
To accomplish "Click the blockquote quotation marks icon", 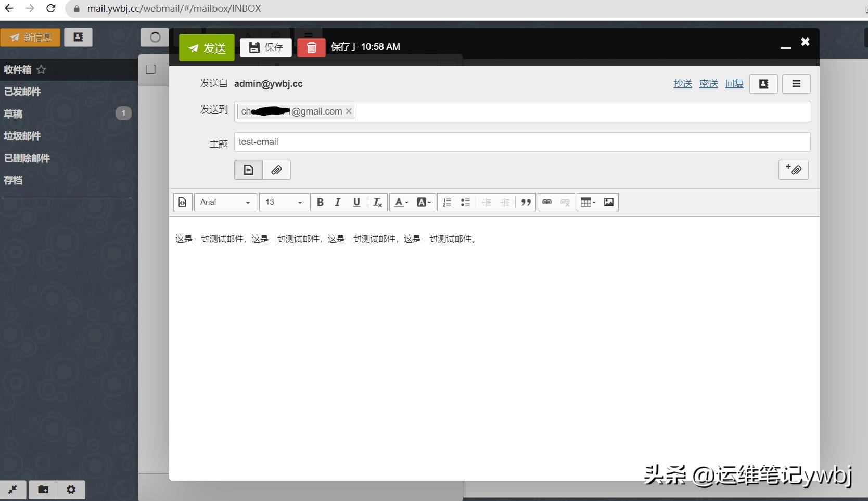I will coord(526,202).
